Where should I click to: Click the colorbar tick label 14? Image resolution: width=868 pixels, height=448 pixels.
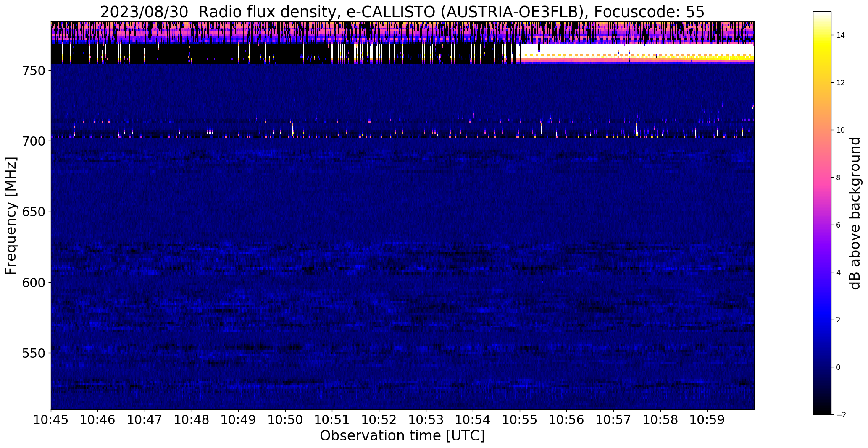pos(841,35)
